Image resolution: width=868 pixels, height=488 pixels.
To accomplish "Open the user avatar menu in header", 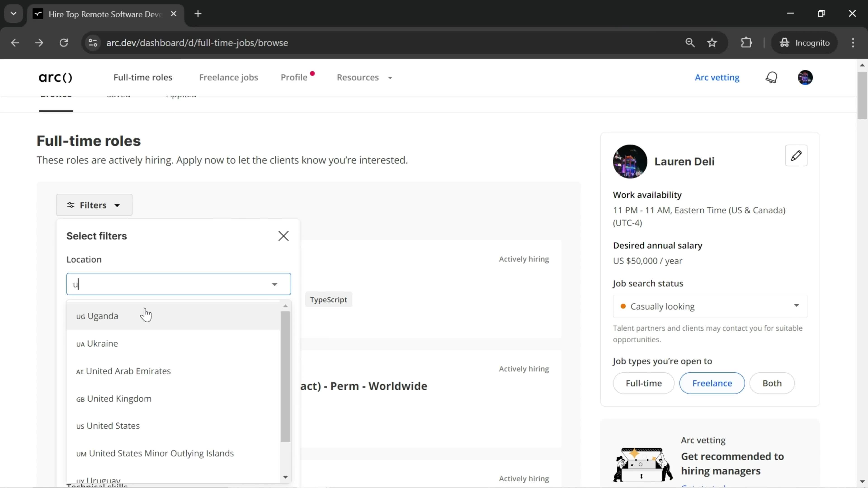I will (805, 77).
